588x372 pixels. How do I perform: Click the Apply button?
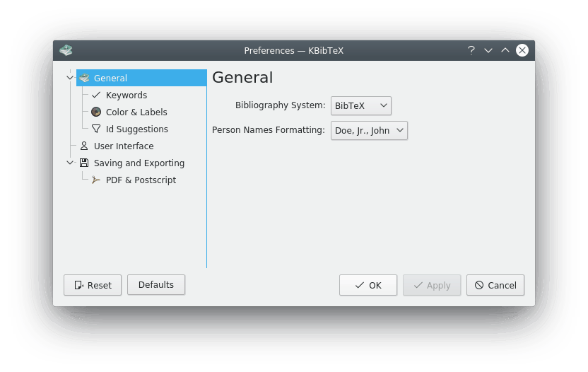432,285
